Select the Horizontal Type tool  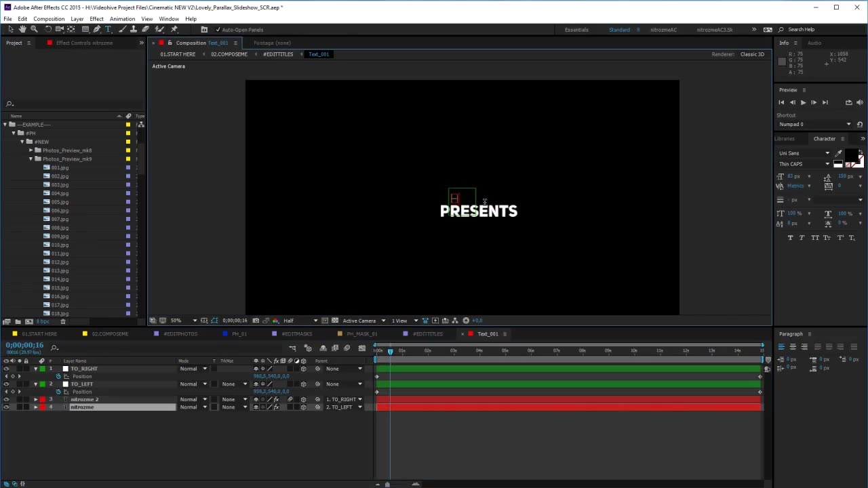tap(108, 29)
